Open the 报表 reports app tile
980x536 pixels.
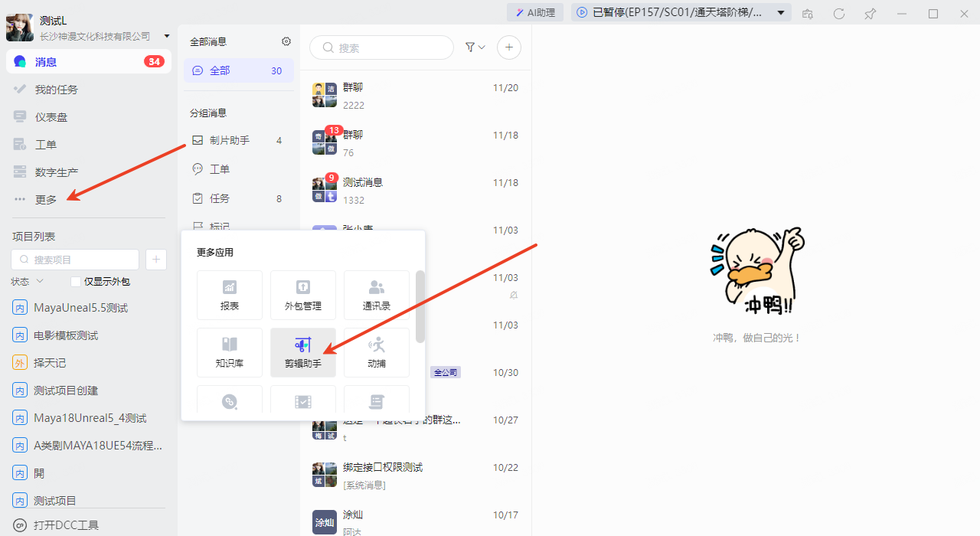pyautogui.click(x=230, y=295)
